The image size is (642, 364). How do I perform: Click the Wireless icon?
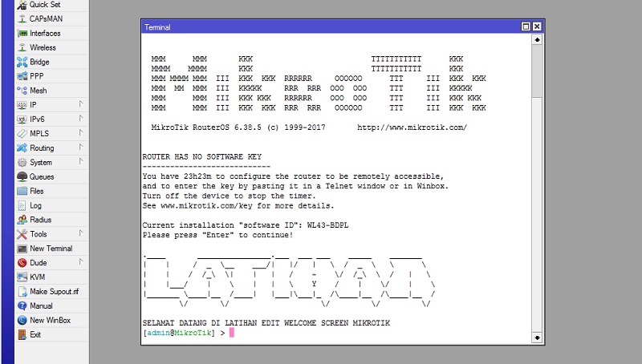(22, 47)
